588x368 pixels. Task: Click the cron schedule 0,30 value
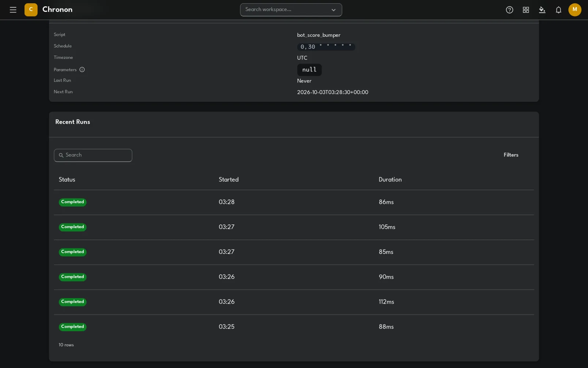(326, 47)
